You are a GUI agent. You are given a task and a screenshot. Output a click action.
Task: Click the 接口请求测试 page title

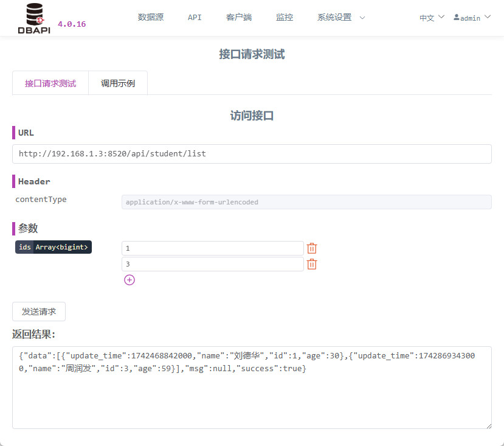click(252, 54)
